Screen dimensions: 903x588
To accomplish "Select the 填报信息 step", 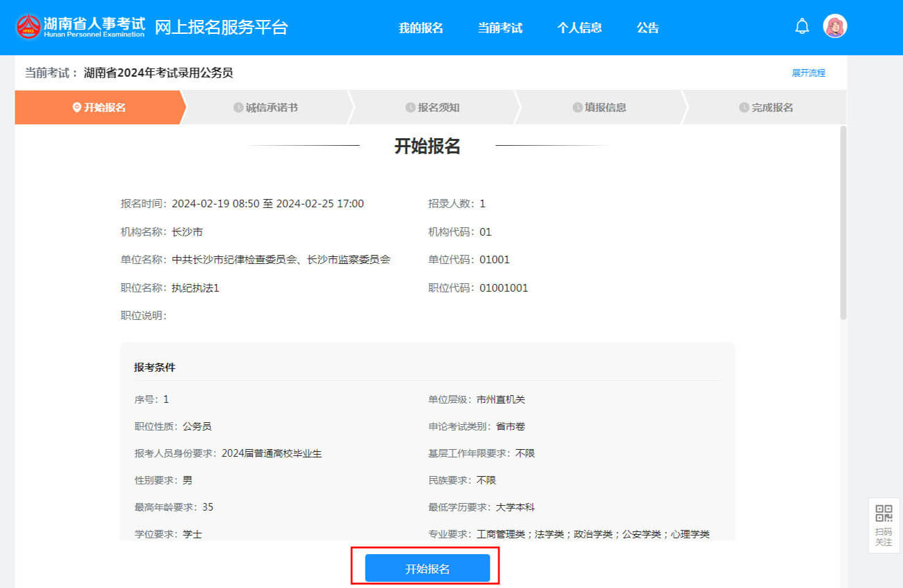I will 600,108.
